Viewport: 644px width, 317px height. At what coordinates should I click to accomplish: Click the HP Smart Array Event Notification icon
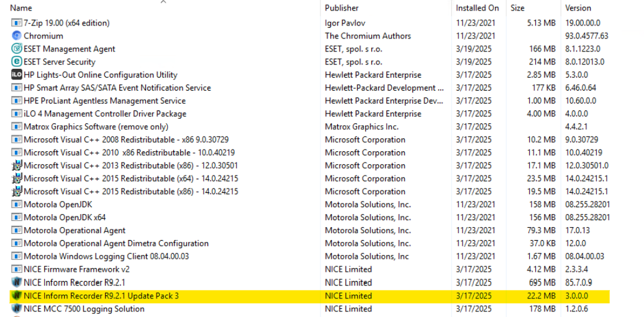tap(17, 87)
